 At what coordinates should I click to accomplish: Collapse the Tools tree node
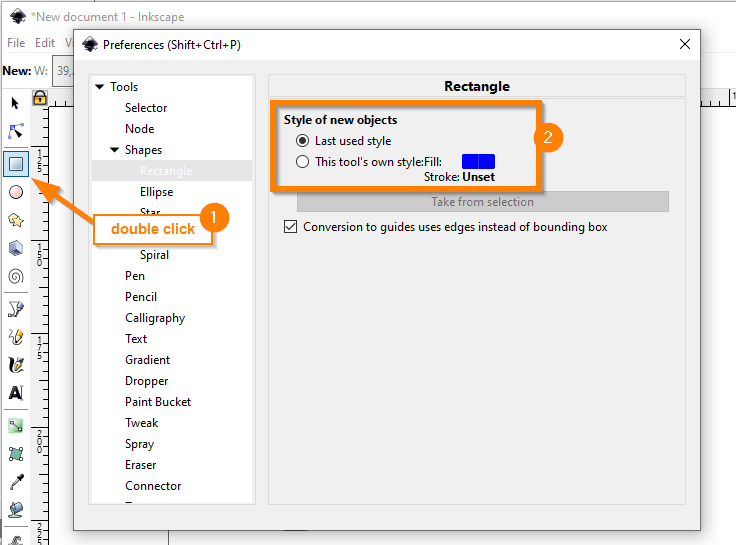[100, 87]
